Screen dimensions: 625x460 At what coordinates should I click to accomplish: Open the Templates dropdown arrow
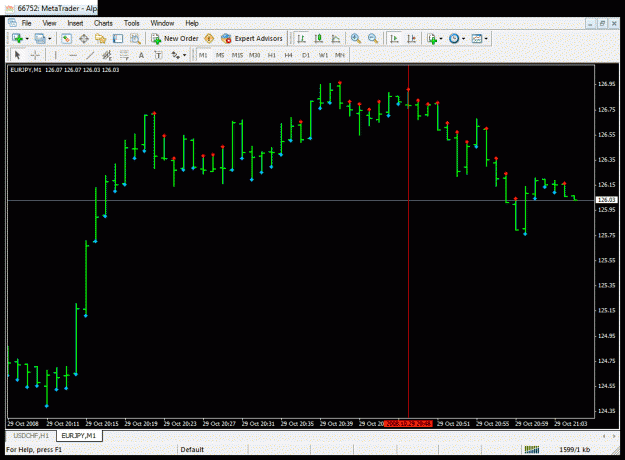click(x=486, y=39)
